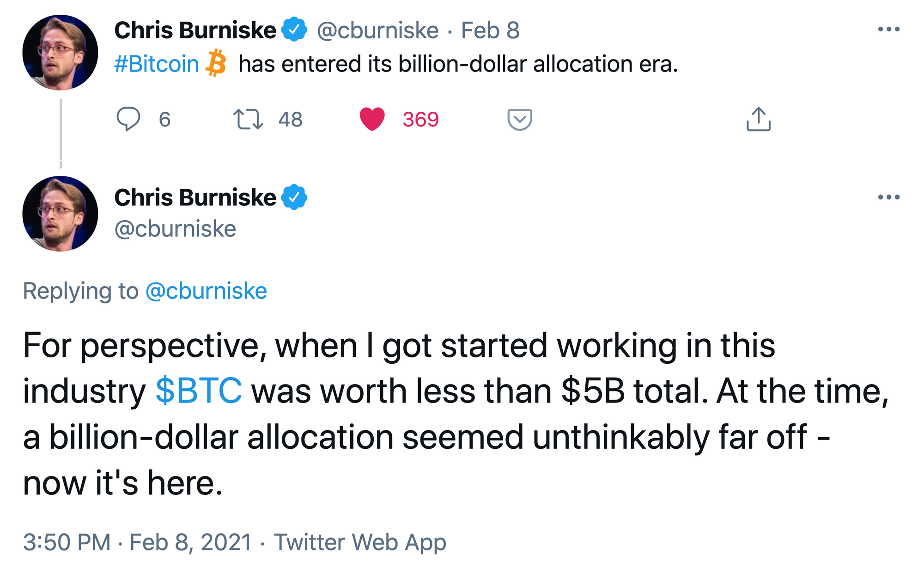Click the Twitter Web App source label
Viewport: 924px width, 572px height.
click(x=360, y=542)
